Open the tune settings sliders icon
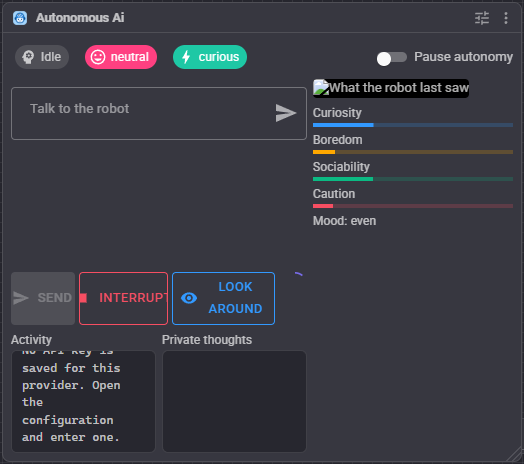Viewport: 524px width, 464px height. coord(482,18)
